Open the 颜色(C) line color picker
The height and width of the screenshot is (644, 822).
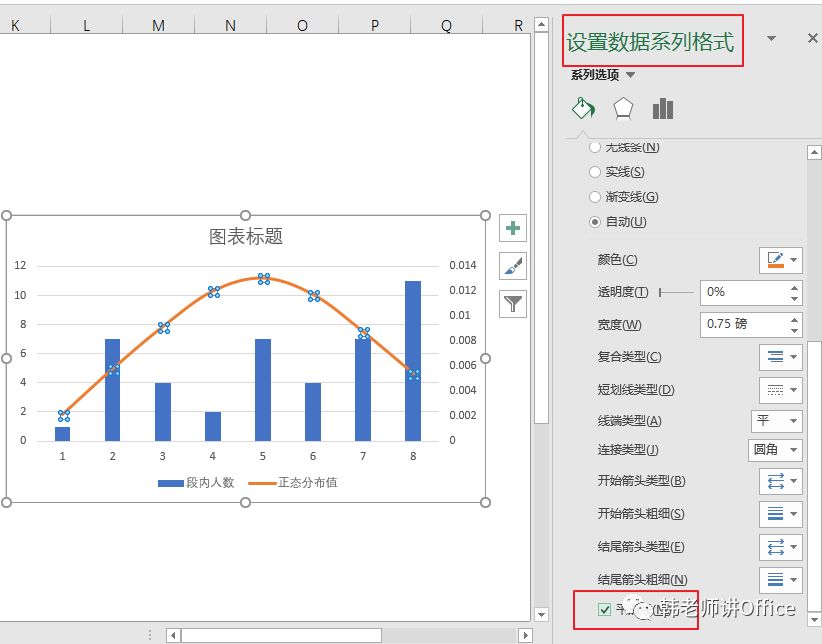pos(781,260)
